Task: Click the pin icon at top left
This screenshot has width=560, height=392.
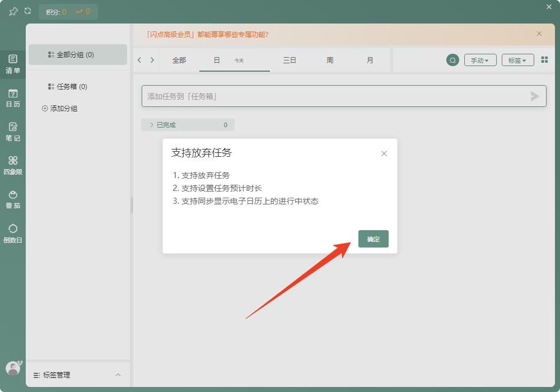Action: click(12, 11)
